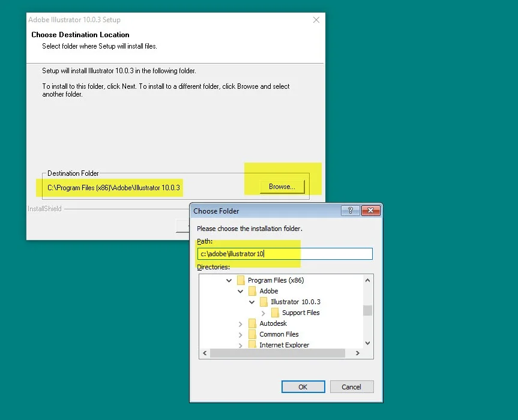
Task: Close the Choose Folder dialog
Action: tap(371, 211)
